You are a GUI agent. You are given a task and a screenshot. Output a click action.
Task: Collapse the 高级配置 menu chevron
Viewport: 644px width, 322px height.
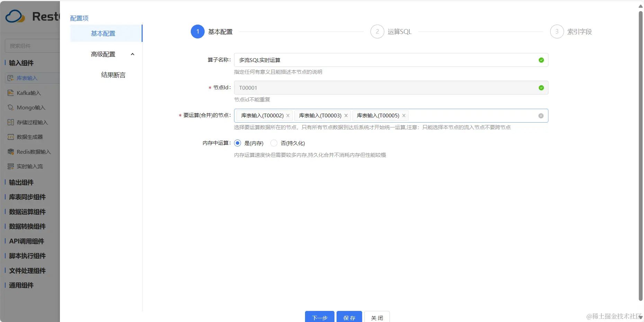(132, 54)
